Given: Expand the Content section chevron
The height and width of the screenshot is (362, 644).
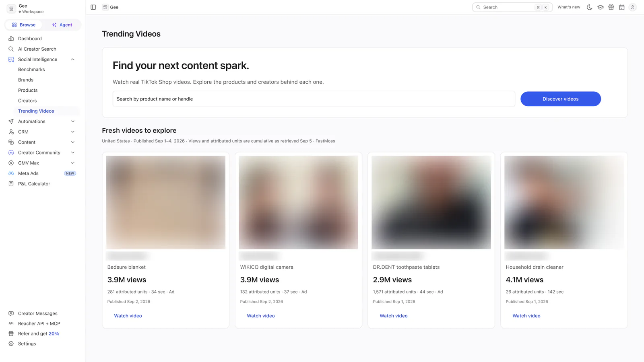Looking at the screenshot, I should [73, 142].
